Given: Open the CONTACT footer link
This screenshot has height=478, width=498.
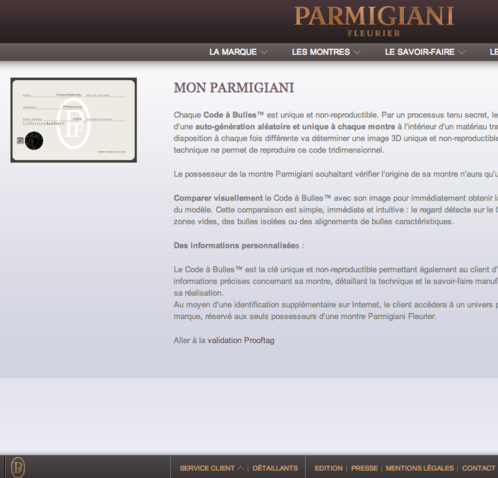Looking at the screenshot, I should (479, 468).
